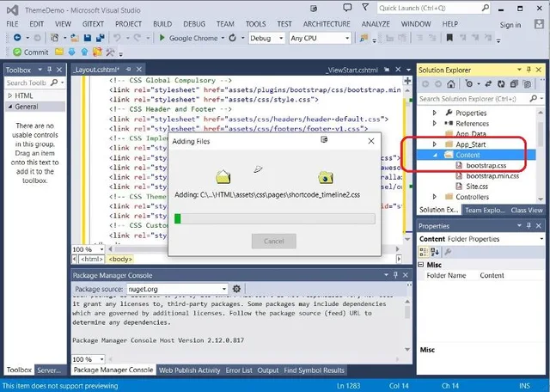Toggle pin on the Toolbox panel
This screenshot has height=392, width=550.
[50, 70]
